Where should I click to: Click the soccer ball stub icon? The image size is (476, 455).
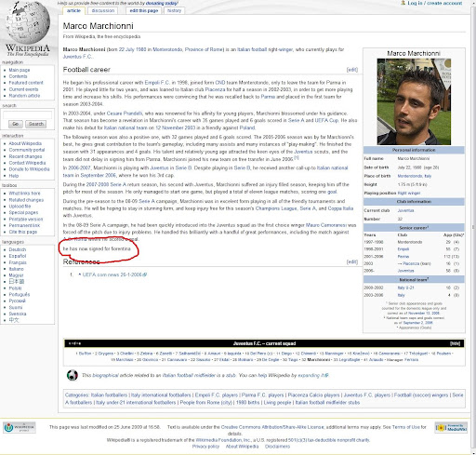[x=73, y=375]
